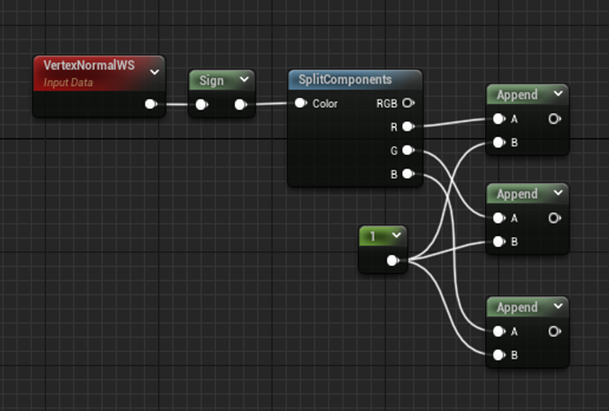
Task: Click the SplitComponents RGB output pin
Action: 408,103
